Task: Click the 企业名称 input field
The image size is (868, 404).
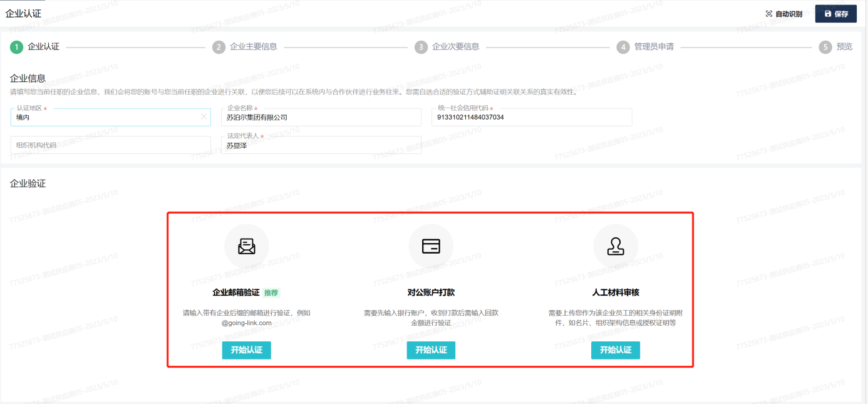Action: click(x=321, y=117)
